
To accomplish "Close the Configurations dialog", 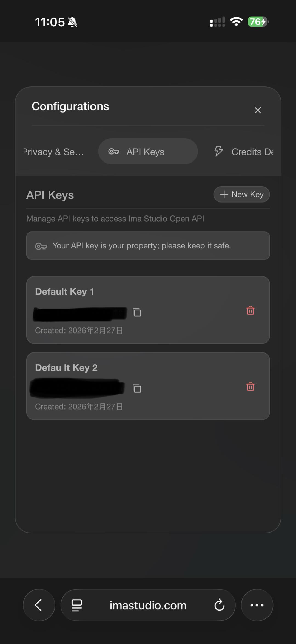I will tap(258, 110).
